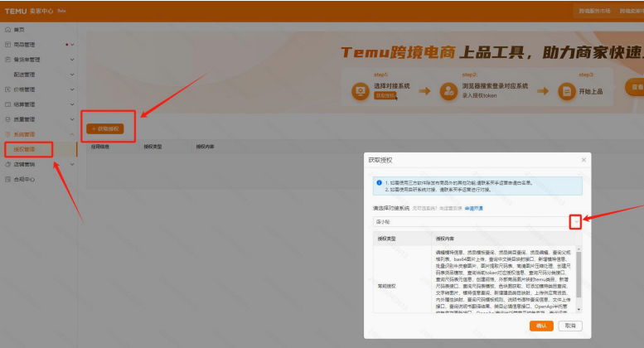Expand the 配送管理 menu chevron
Viewport: 644px width, 348px height.
[72, 75]
